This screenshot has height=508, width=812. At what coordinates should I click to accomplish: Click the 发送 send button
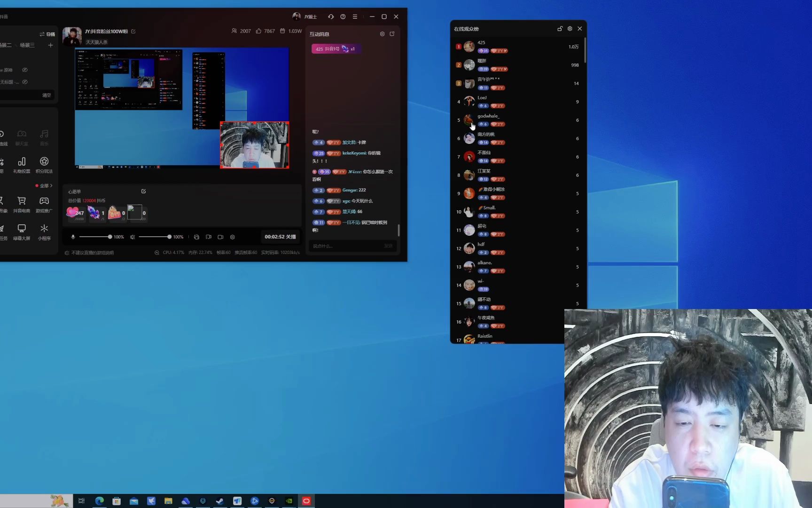click(x=388, y=246)
